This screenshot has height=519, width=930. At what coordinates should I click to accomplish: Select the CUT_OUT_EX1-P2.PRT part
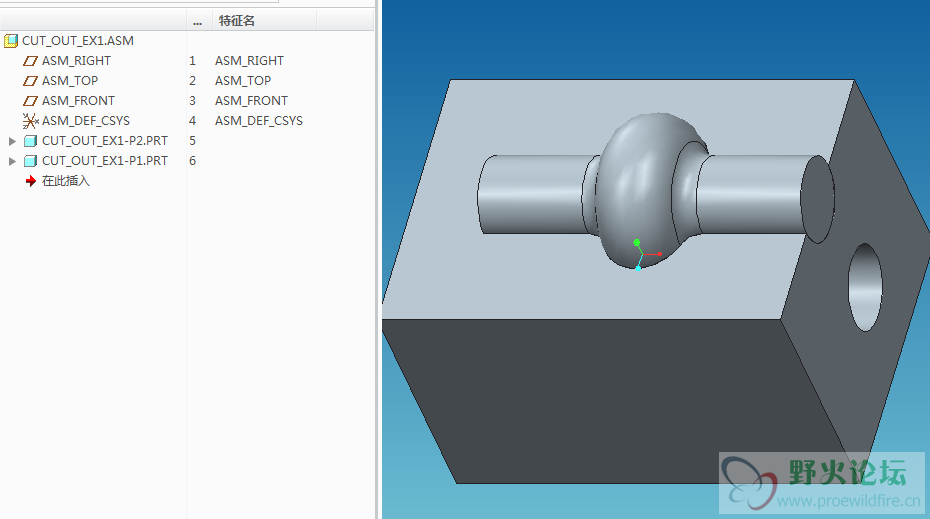click(x=104, y=141)
